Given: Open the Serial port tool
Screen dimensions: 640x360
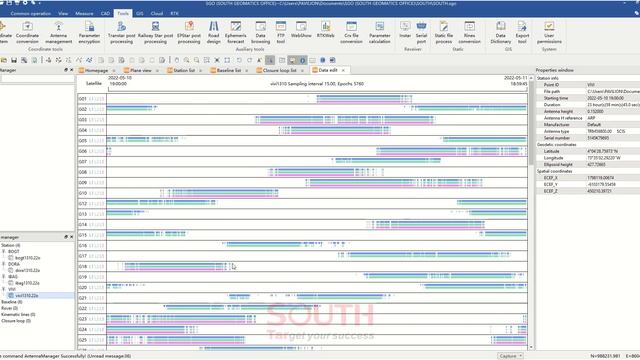Looking at the screenshot, I should tap(421, 32).
